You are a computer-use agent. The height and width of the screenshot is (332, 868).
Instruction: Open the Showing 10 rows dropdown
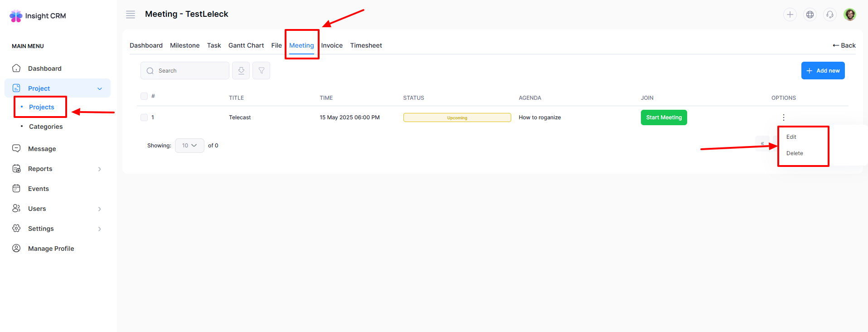click(x=189, y=146)
